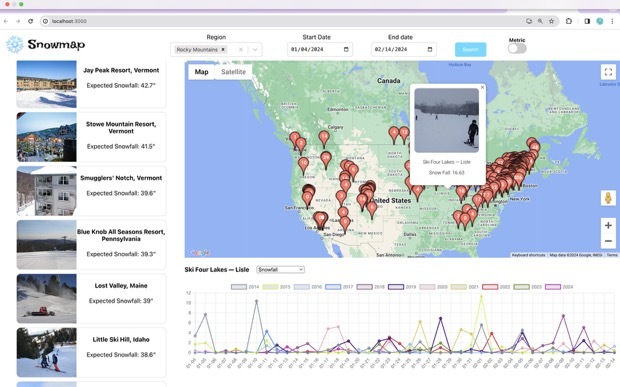Click the Snowmap snowflake logo
620x387 pixels.
click(x=15, y=44)
